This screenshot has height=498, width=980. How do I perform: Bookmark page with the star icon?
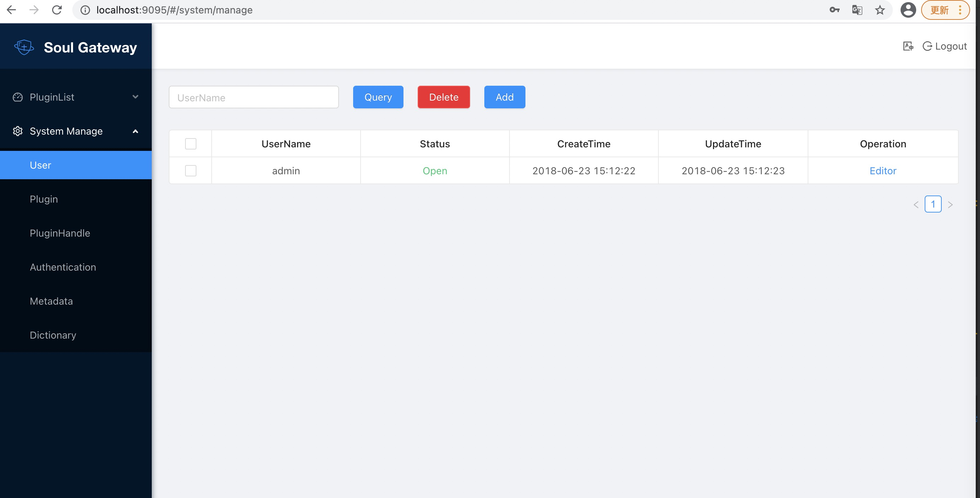coord(880,10)
